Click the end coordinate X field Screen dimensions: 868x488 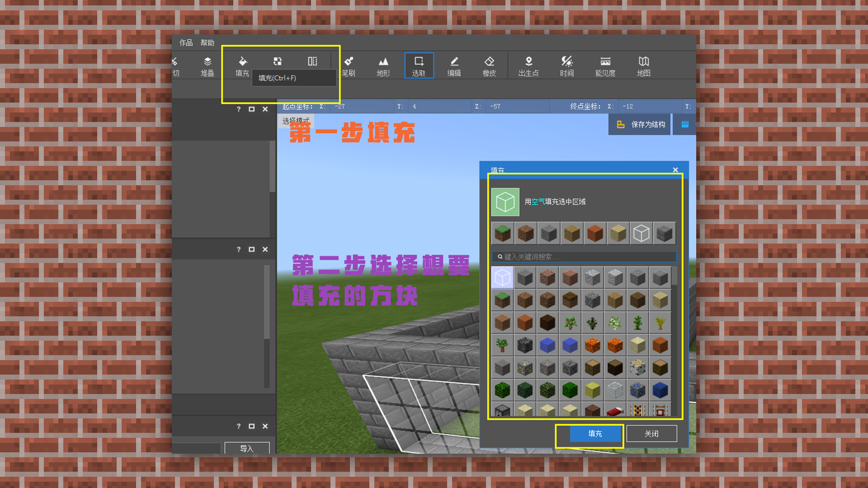pyautogui.click(x=649, y=107)
